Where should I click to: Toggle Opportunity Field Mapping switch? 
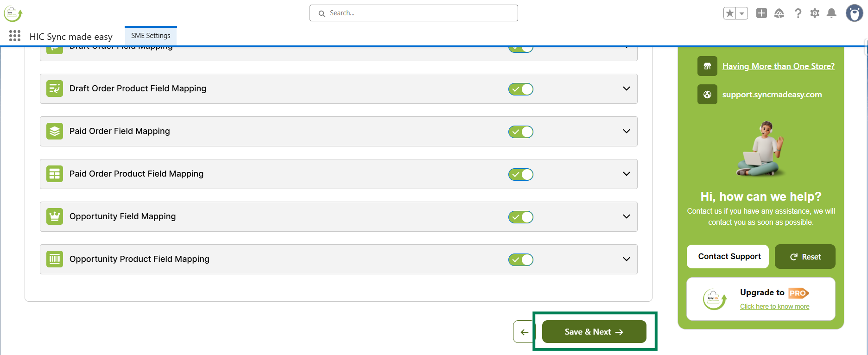[521, 217]
